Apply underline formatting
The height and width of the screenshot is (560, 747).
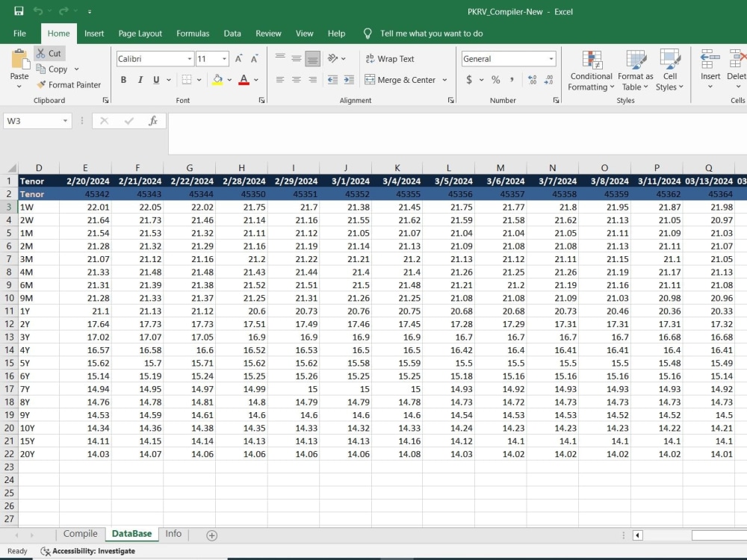(x=156, y=80)
